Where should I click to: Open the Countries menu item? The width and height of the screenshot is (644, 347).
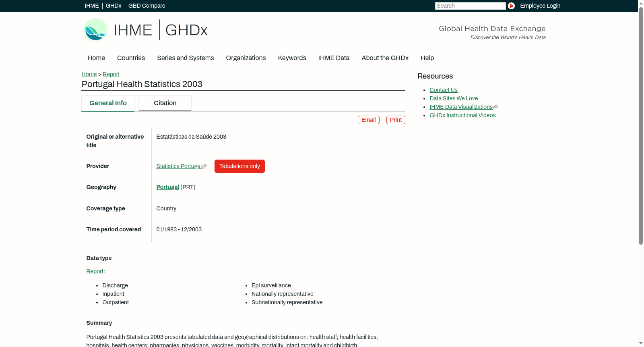point(131,58)
